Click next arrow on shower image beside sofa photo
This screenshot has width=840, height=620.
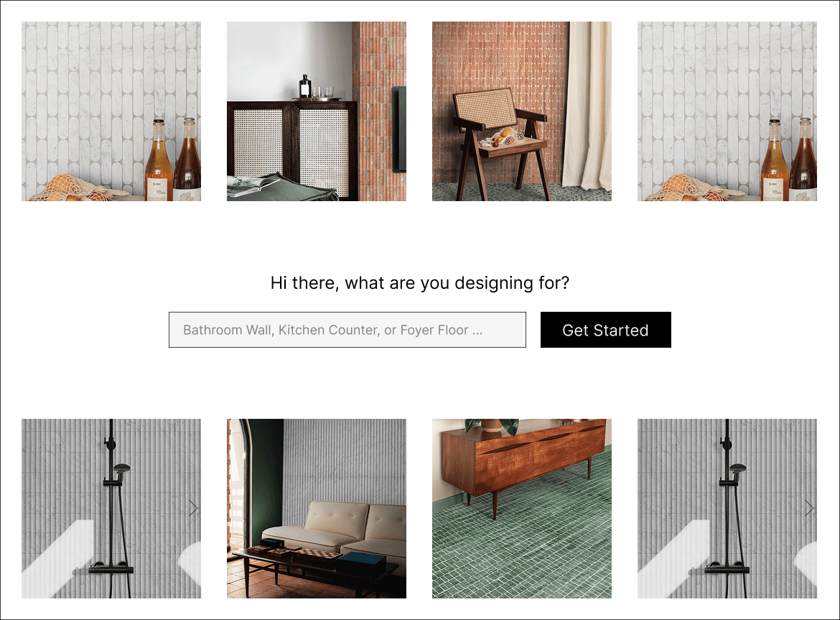pos(193,509)
